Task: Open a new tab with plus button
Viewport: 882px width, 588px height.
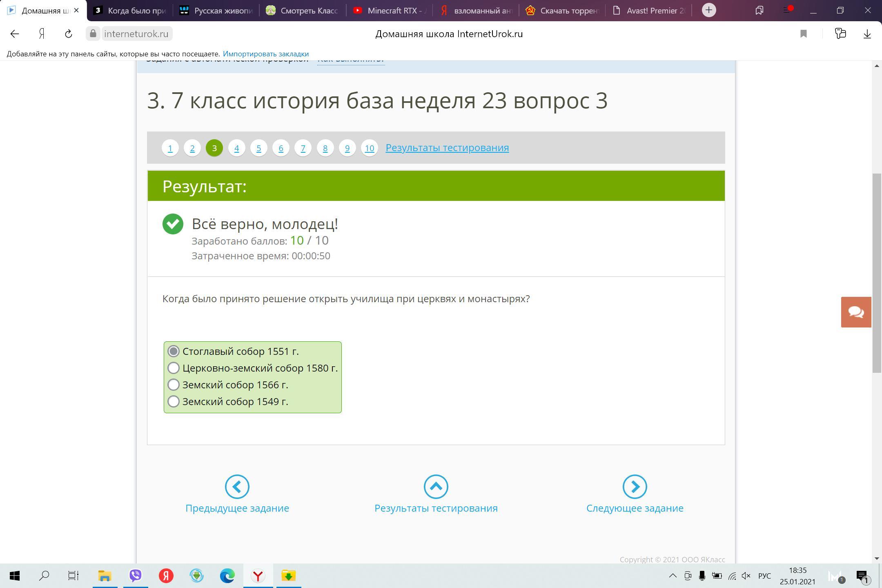Action: (709, 10)
